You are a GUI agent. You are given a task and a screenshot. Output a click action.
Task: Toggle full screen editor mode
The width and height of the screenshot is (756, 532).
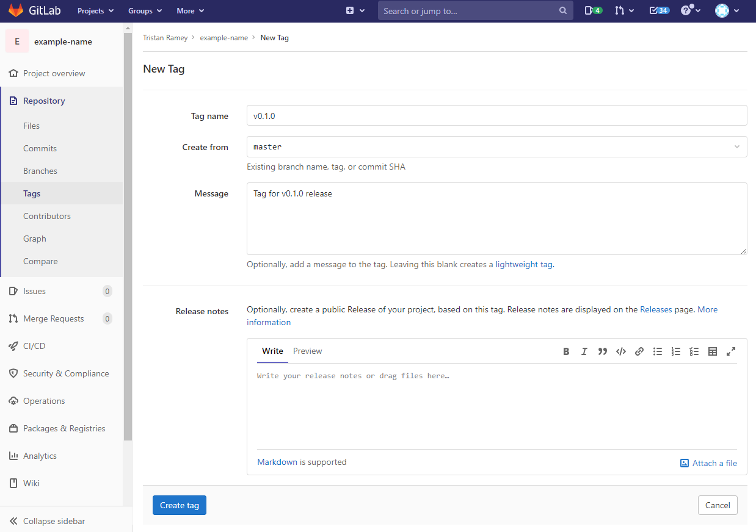(x=731, y=351)
